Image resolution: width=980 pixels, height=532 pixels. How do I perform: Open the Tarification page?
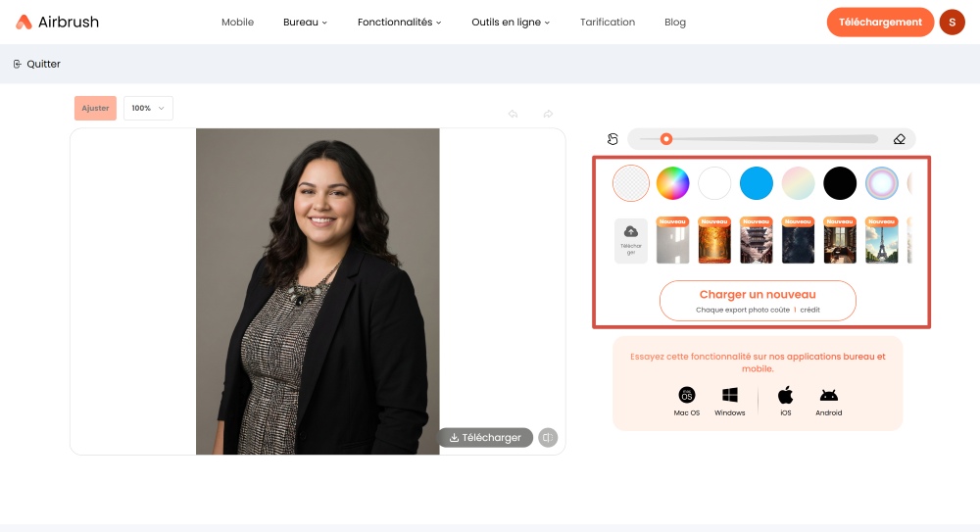[608, 23]
